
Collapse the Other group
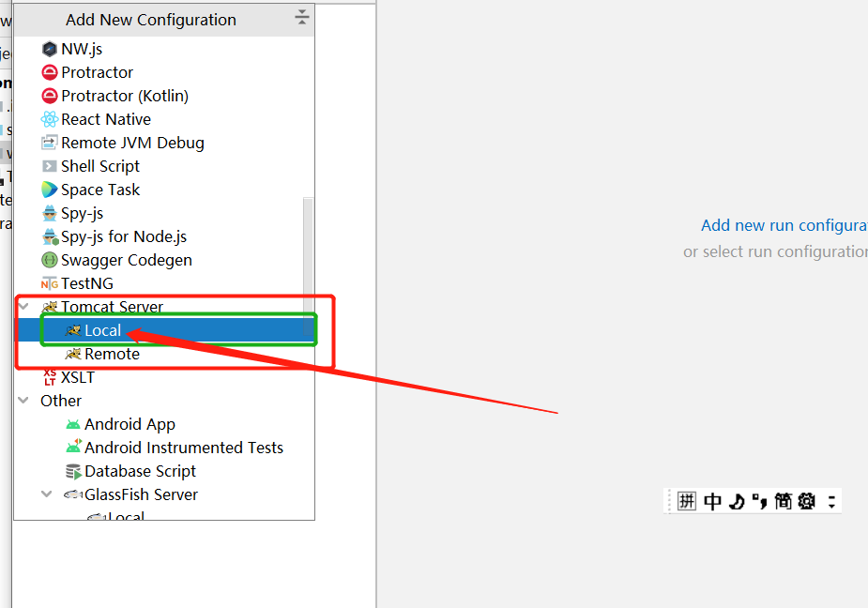23,401
